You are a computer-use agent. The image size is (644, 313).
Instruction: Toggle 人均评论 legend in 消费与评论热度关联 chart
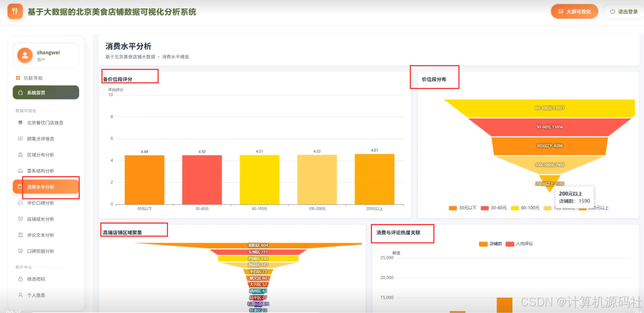[x=519, y=244]
